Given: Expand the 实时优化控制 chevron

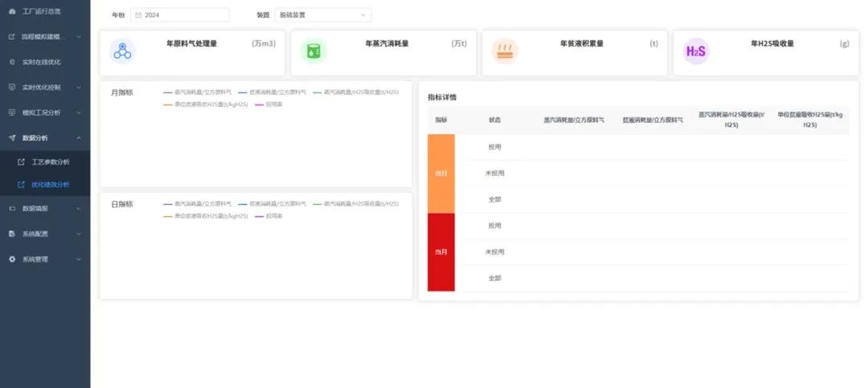Looking at the screenshot, I should click(x=79, y=88).
